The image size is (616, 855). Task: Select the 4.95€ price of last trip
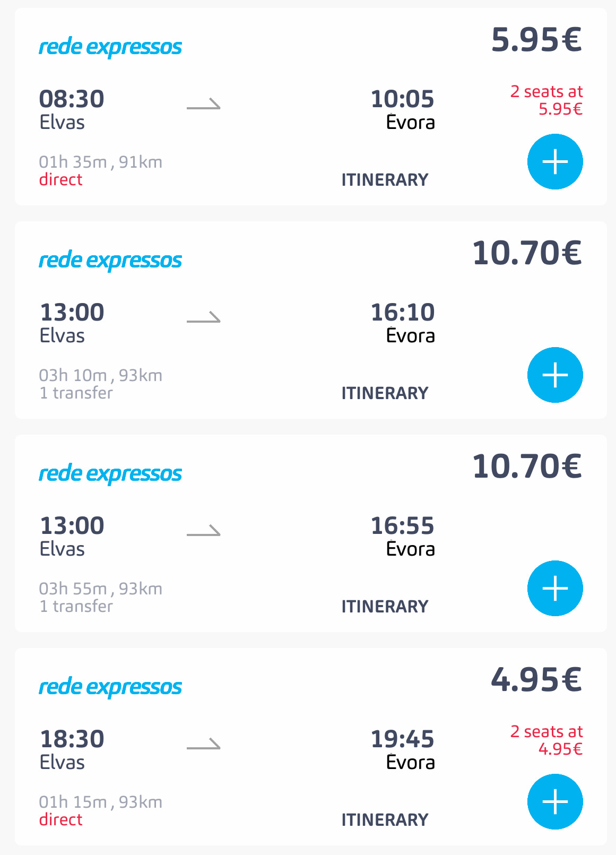pos(536,680)
